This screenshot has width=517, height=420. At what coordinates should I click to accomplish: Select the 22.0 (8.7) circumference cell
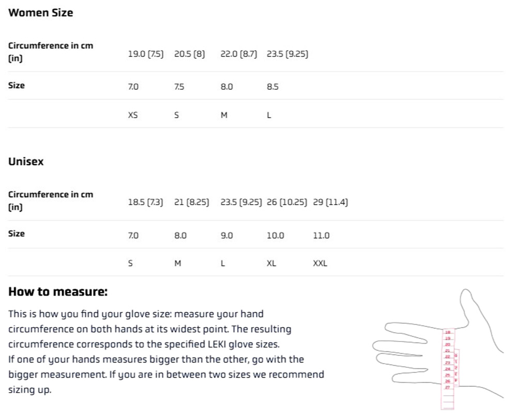tap(238, 54)
